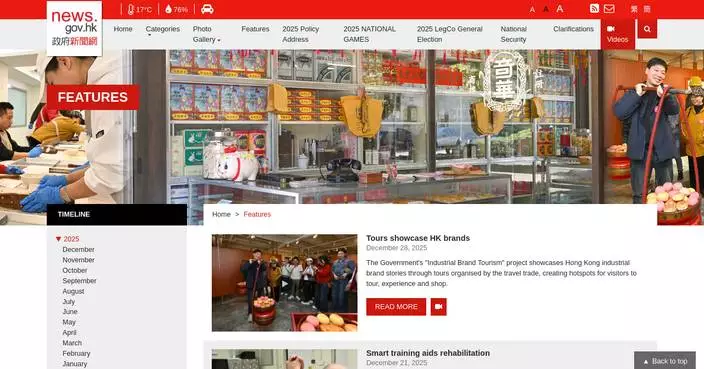
Task: View the 76% humidity indicator
Action: [176, 9]
